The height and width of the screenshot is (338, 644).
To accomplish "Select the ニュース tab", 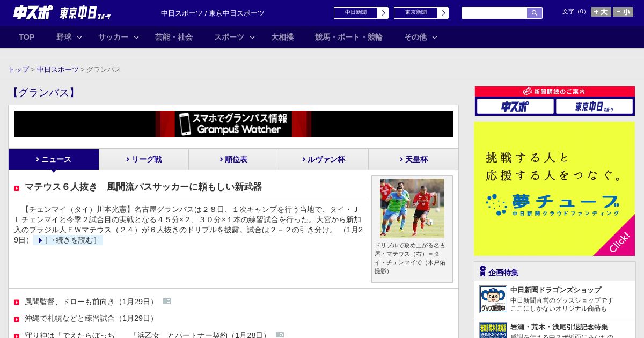I will click(x=54, y=159).
